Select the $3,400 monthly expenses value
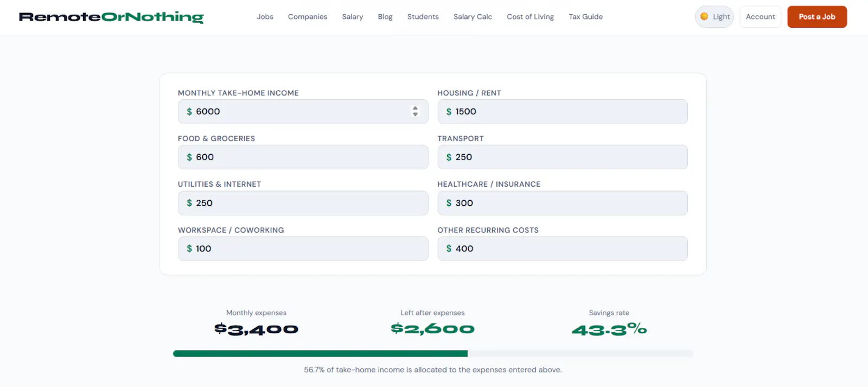Screen dimensions: 868x387 tap(256, 329)
